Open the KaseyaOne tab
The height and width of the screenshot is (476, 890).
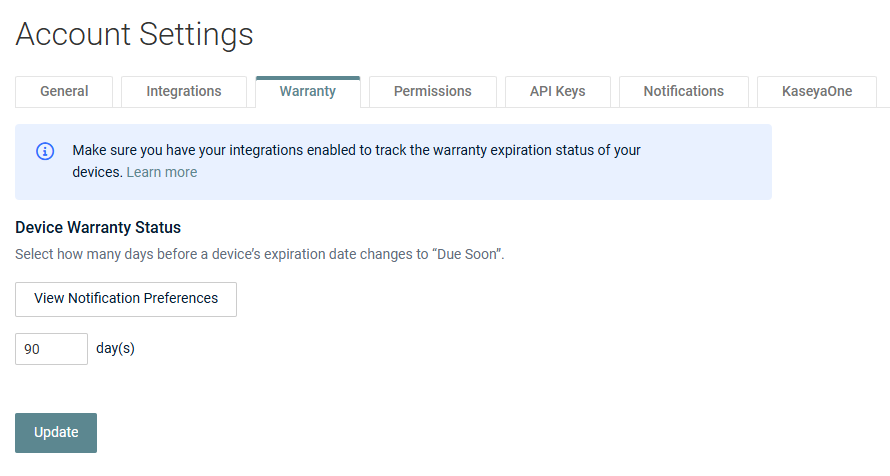(x=817, y=91)
